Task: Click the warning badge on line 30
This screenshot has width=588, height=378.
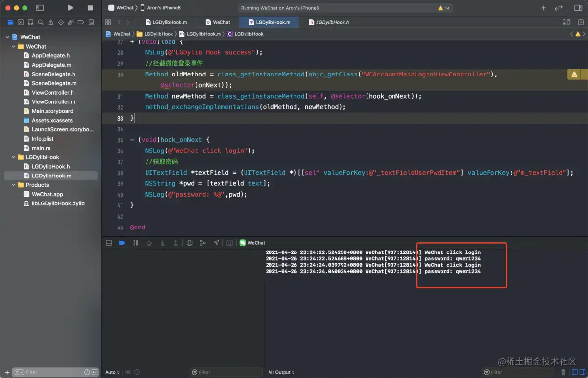Action: [574, 75]
